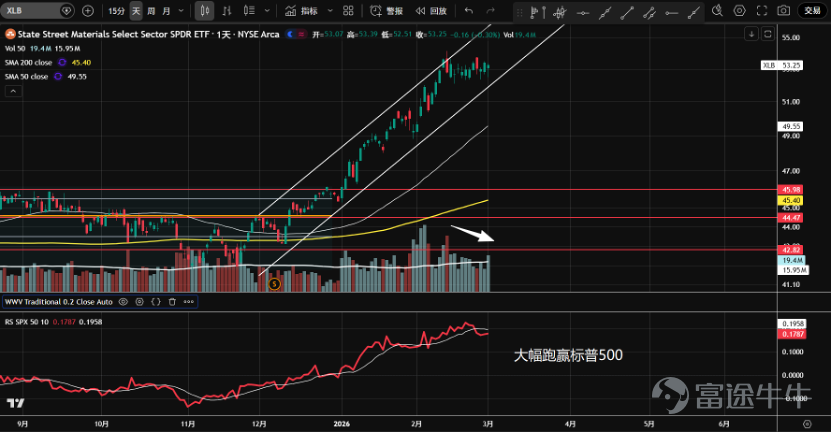Viewport: 832px width, 432px height.
Task: Open WWV indicator more options menu
Action: click(189, 302)
